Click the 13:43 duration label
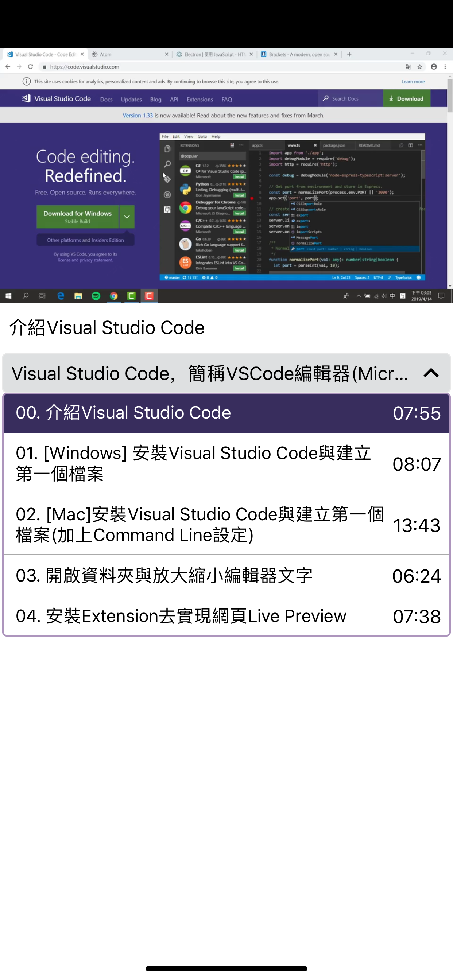 pyautogui.click(x=417, y=525)
